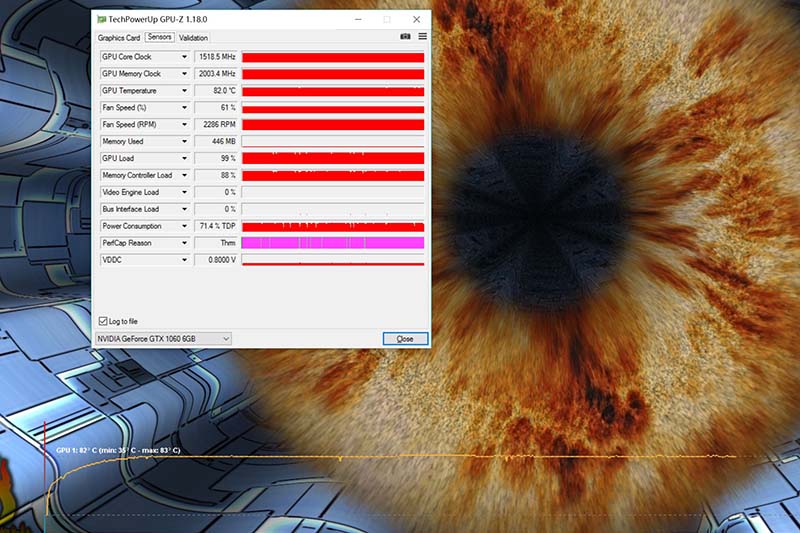Open the GPU-Z hamburger menu icon
800x533 pixels.
click(422, 36)
